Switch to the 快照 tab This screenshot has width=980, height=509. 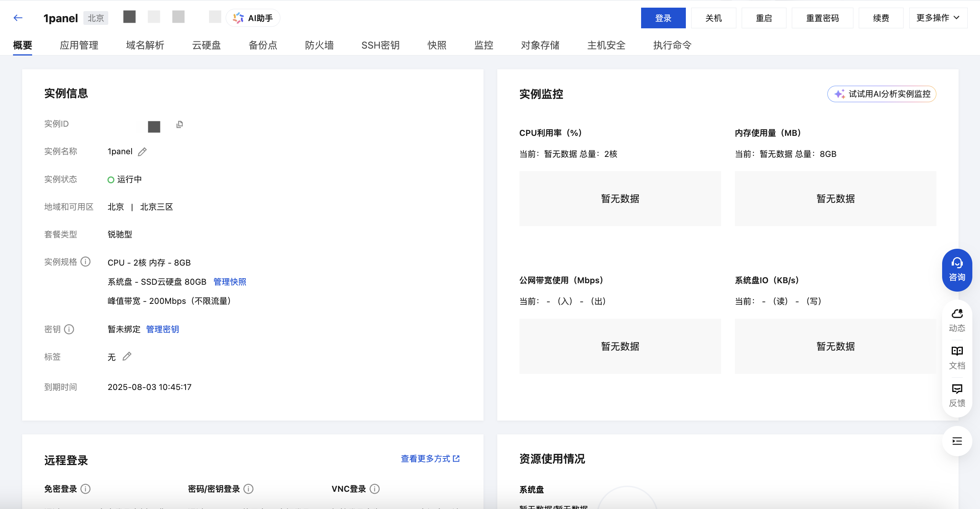coord(437,46)
